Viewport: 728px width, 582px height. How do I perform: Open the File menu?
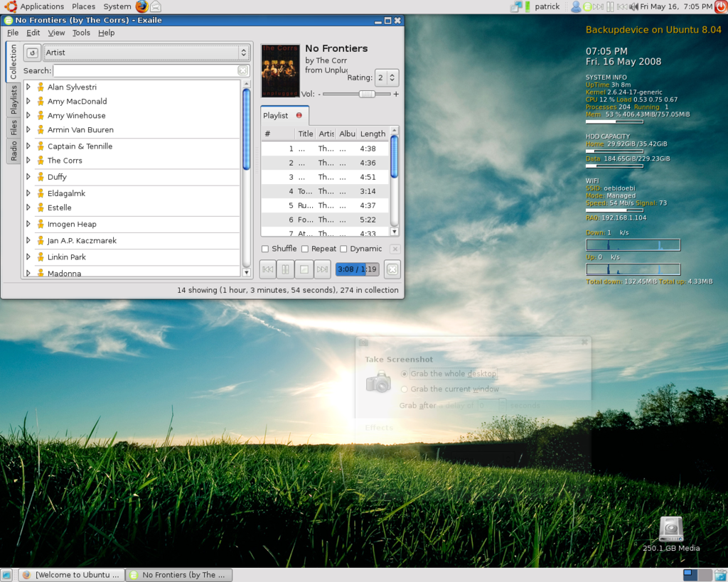[13, 33]
